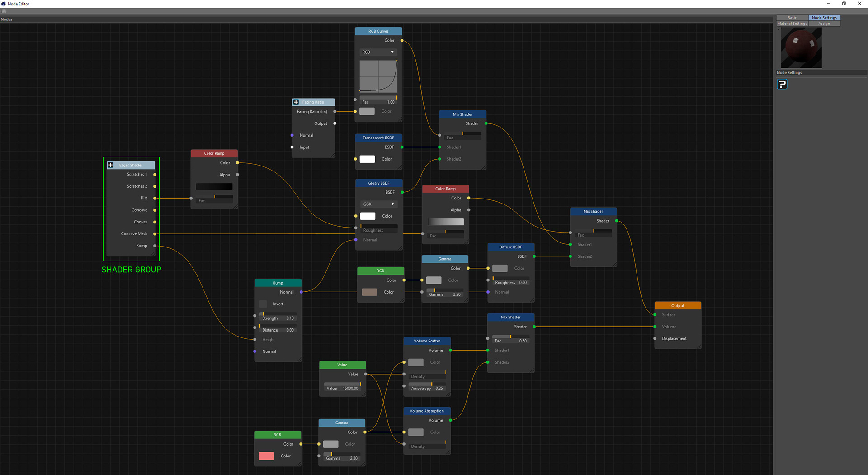Screen dimensions: 868x475
Task: Open the GGX distribution dropdown in Glossy BSDF
Action: pos(379,204)
